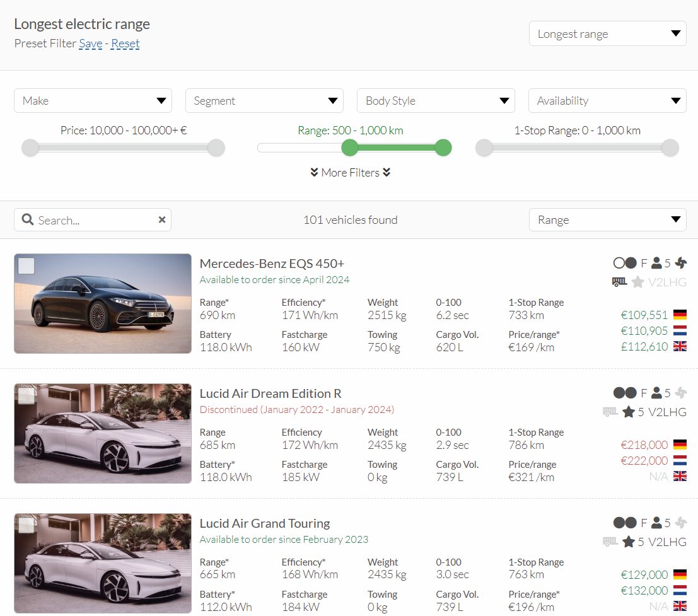Open the Longest range preset dropdown
The image size is (698, 616).
tap(607, 33)
